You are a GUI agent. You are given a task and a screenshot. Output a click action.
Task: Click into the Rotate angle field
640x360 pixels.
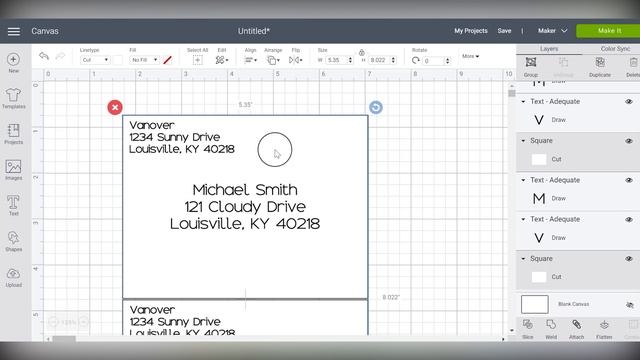pyautogui.click(x=433, y=61)
